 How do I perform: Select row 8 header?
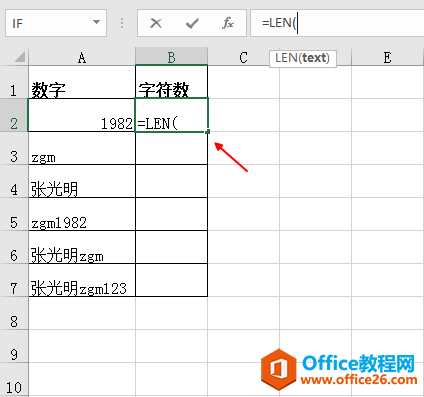coord(14,313)
